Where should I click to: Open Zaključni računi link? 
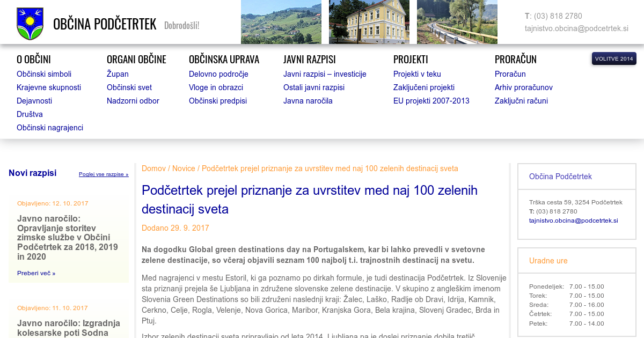(521, 101)
